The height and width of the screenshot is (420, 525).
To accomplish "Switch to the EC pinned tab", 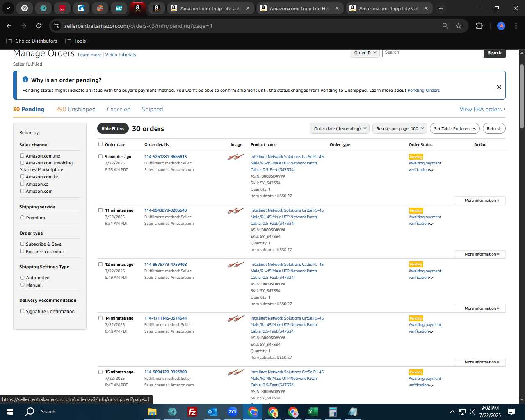I will [x=119, y=8].
